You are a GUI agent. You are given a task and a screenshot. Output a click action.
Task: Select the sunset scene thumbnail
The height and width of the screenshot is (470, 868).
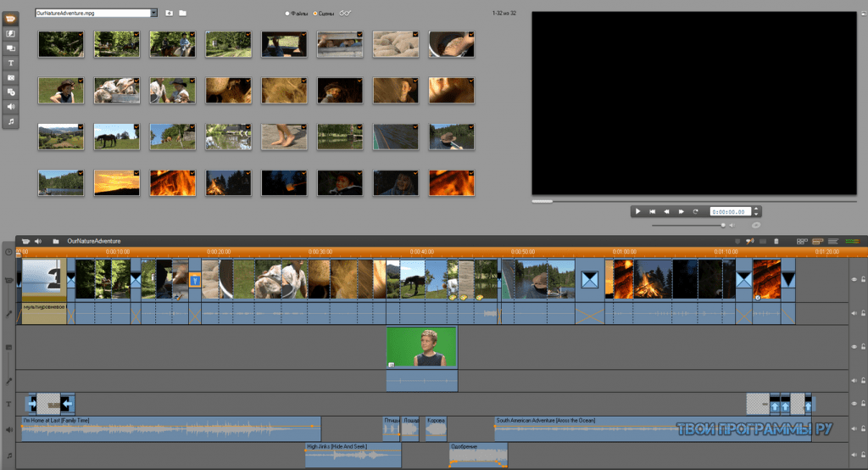117,183
